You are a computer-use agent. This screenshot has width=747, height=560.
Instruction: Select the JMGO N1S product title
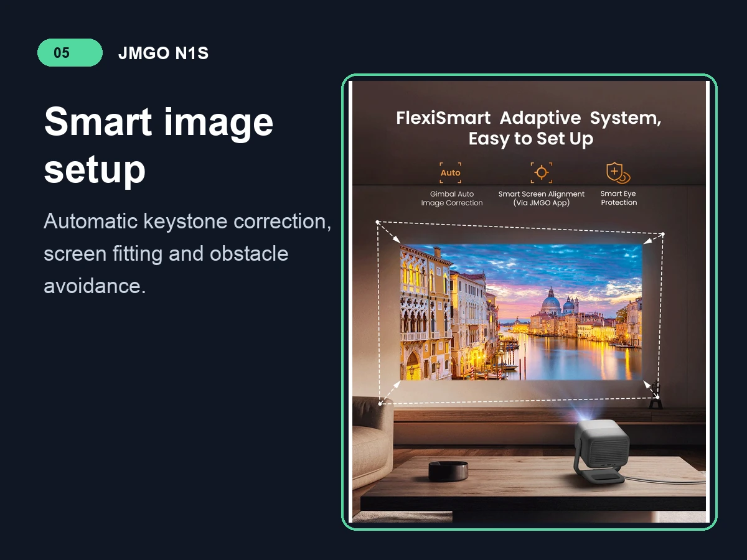(163, 54)
